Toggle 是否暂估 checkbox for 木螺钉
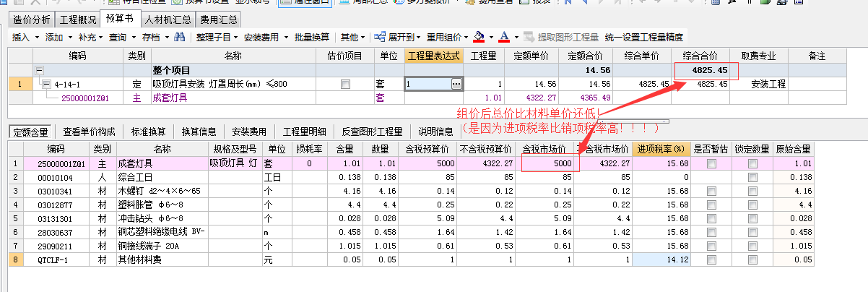868x292 pixels. click(713, 192)
